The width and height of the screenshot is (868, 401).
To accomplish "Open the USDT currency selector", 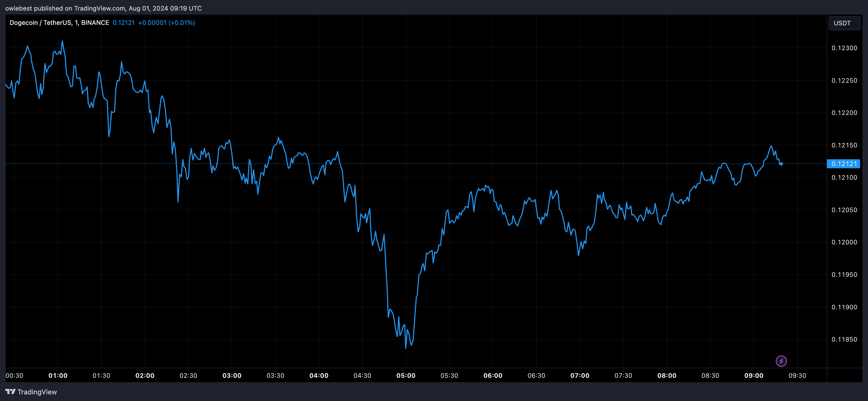I will pyautogui.click(x=844, y=23).
